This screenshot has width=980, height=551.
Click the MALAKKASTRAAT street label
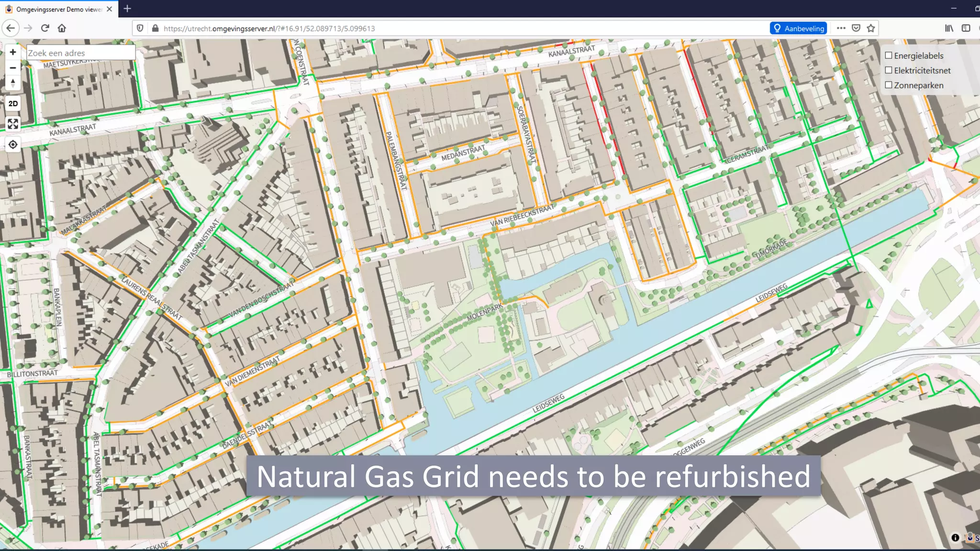(x=83, y=220)
